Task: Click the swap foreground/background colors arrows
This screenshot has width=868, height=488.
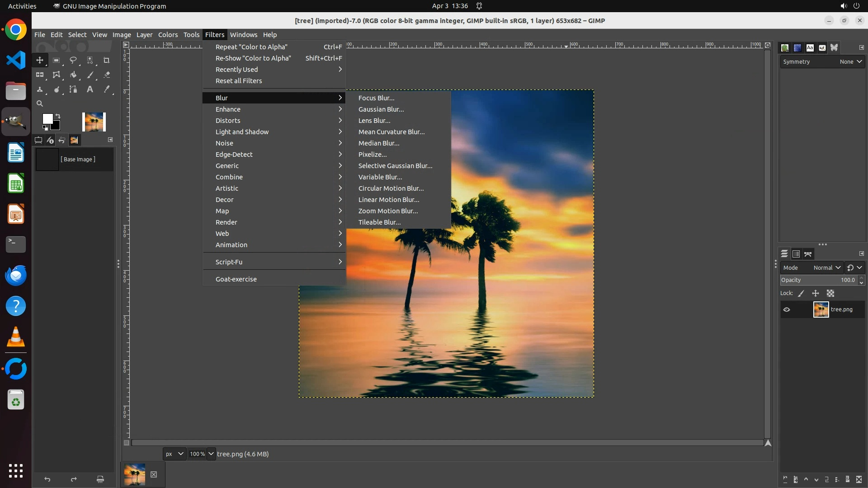Action: tap(58, 116)
